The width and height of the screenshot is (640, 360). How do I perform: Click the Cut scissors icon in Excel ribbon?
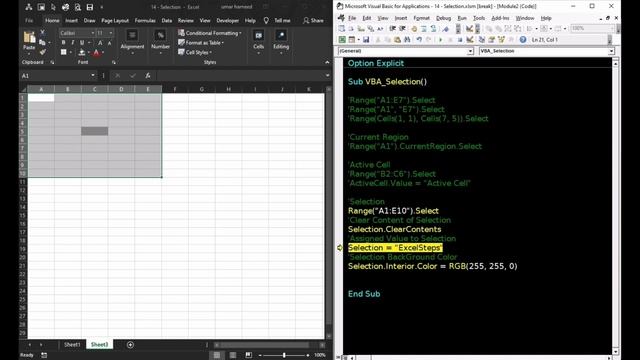42,32
